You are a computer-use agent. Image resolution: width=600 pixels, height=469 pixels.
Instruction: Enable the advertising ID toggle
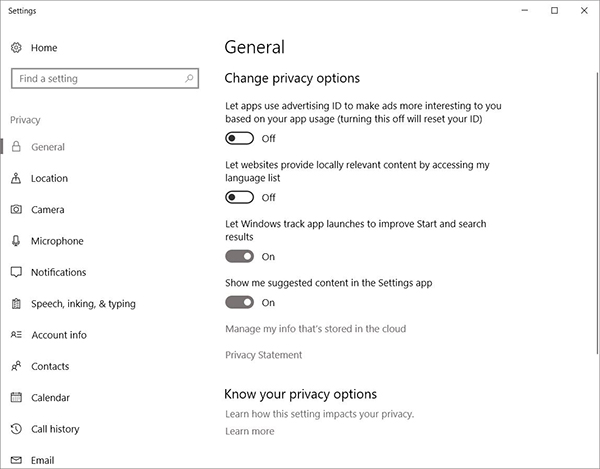tap(240, 138)
